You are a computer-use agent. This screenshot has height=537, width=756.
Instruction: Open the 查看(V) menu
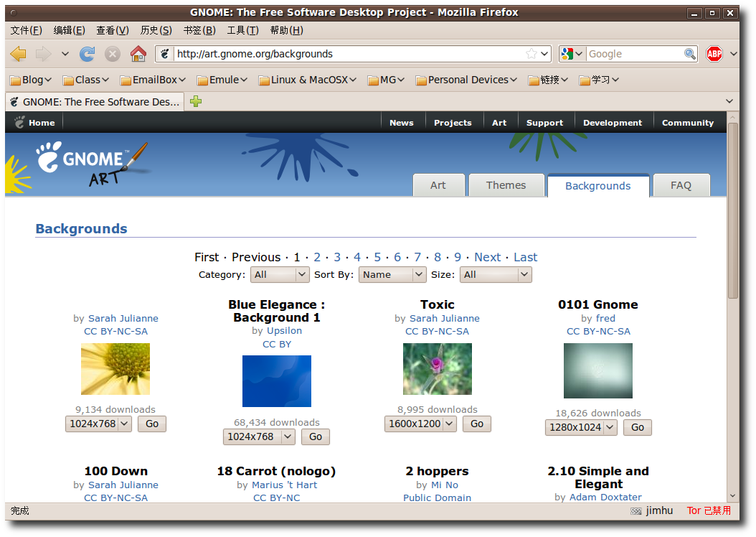coord(113,30)
